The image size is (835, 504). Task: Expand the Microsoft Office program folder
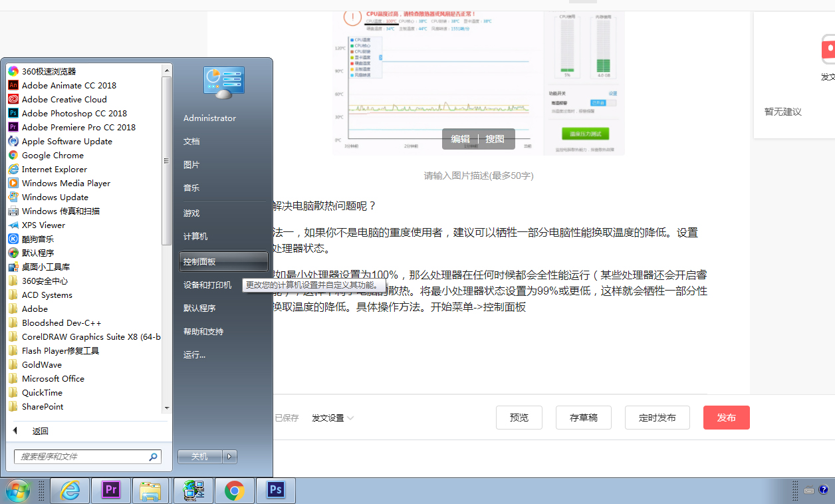(x=53, y=378)
